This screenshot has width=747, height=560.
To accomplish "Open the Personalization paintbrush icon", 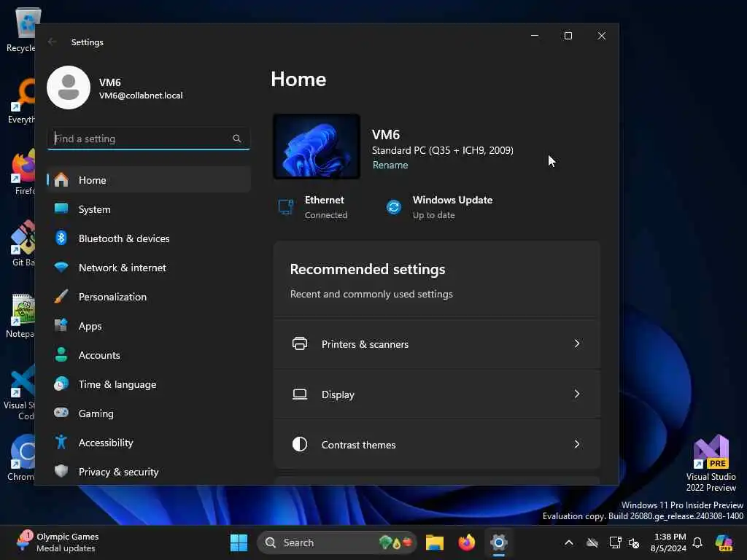I will point(61,296).
